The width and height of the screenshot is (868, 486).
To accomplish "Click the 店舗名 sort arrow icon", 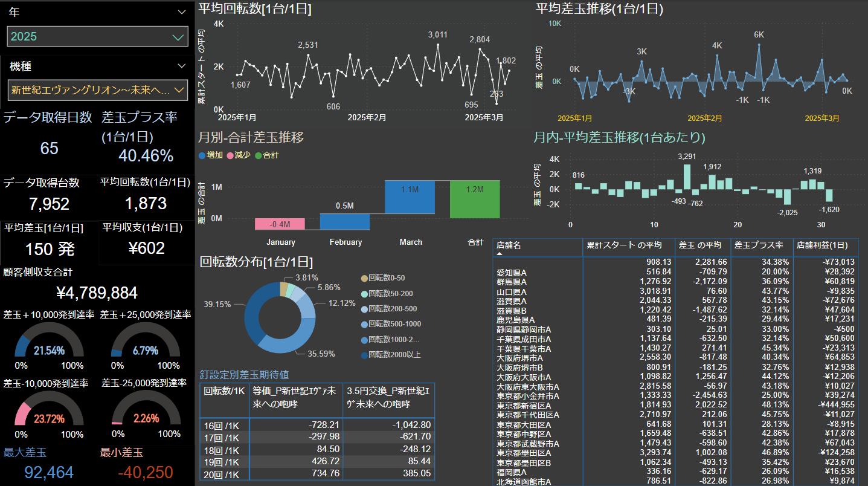I will [500, 254].
